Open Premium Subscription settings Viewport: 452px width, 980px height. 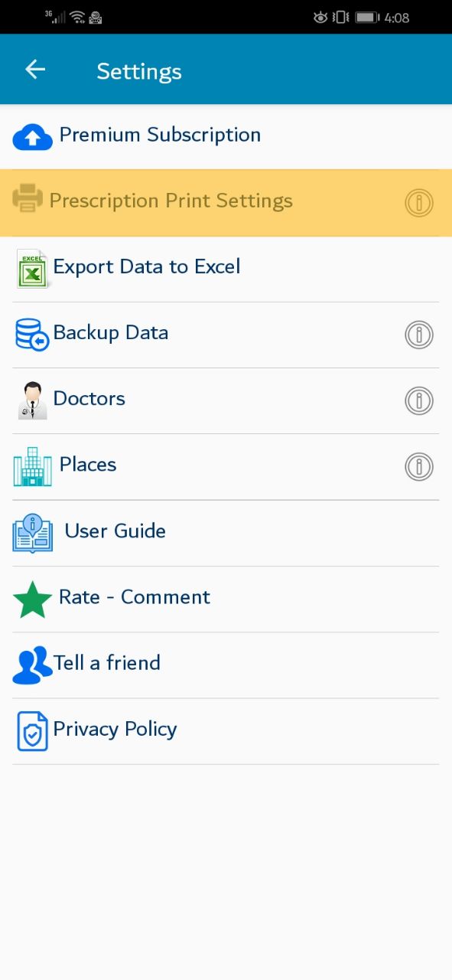click(x=226, y=136)
